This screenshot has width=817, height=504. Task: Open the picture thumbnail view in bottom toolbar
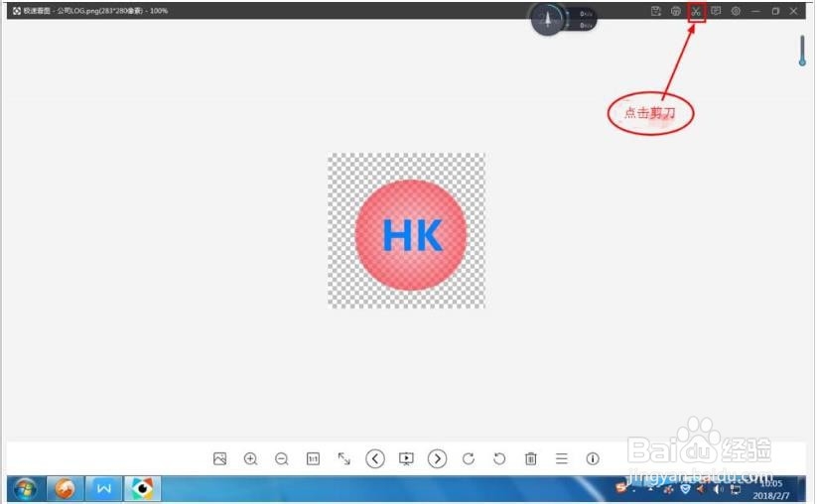[x=219, y=458]
